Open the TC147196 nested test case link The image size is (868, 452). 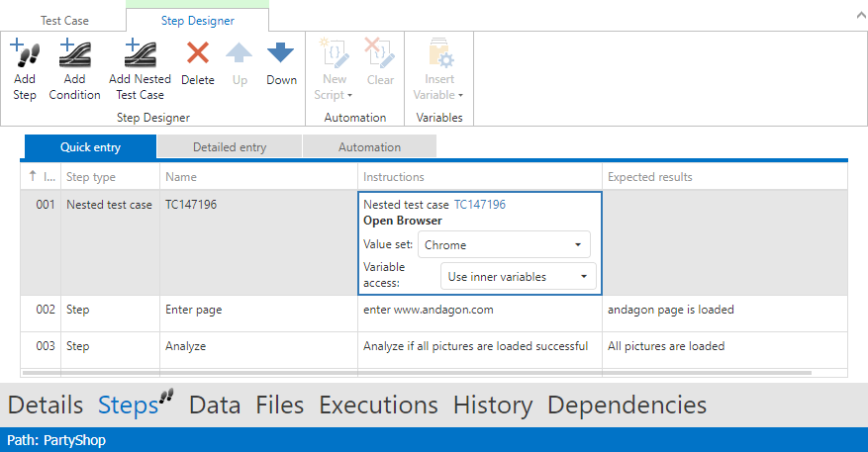[479, 205]
